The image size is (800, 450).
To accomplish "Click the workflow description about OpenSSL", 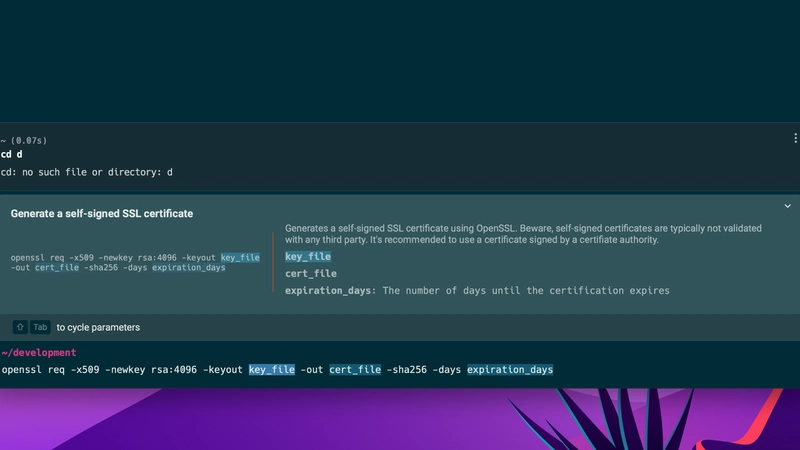I will click(523, 234).
